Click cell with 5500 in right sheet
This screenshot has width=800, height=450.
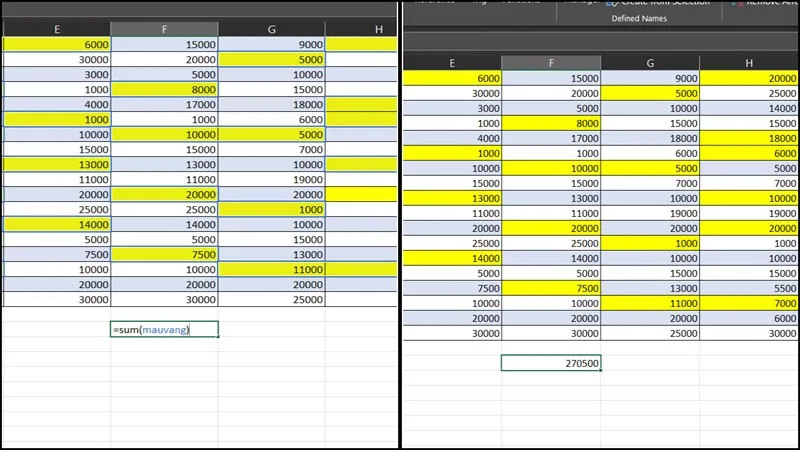(749, 288)
